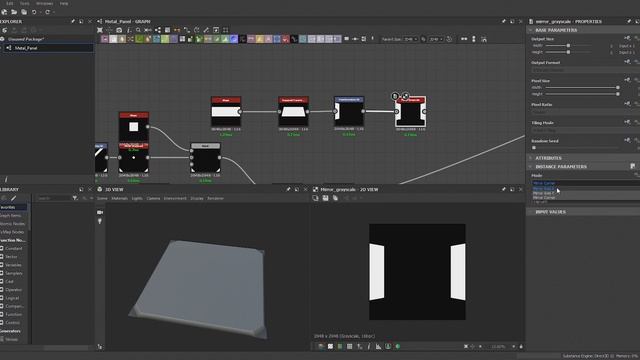This screenshot has height=360, width=640.
Task: Select the Mirror grayscale node
Action: [x=410, y=112]
